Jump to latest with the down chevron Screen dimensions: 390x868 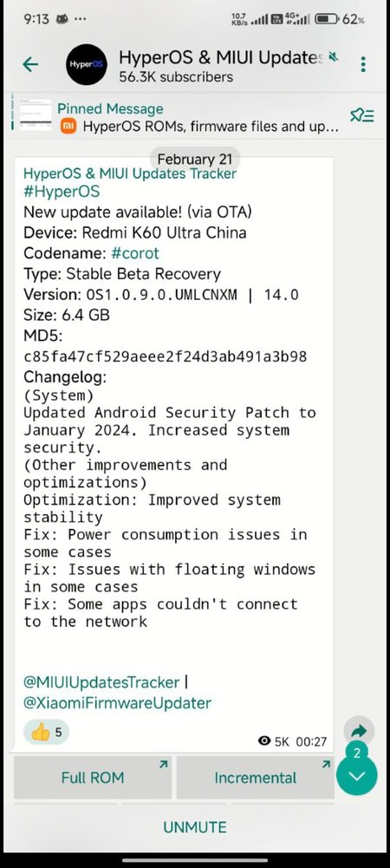(357, 775)
